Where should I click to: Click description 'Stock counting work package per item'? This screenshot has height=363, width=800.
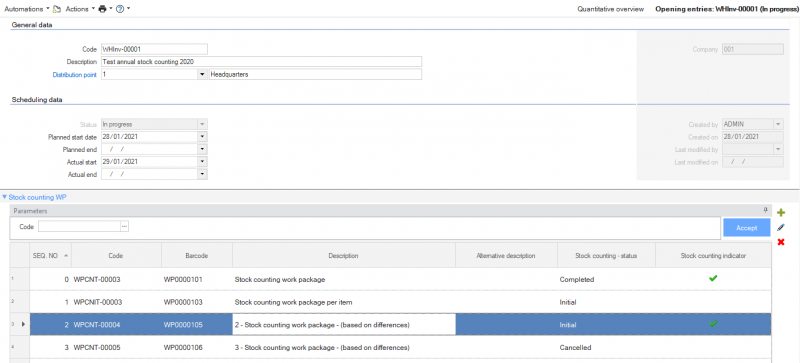coord(293,302)
